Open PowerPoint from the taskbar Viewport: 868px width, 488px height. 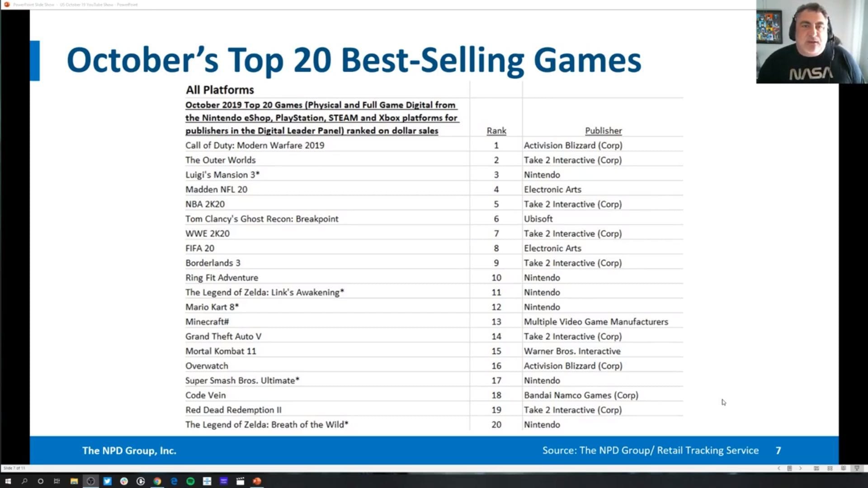point(257,481)
